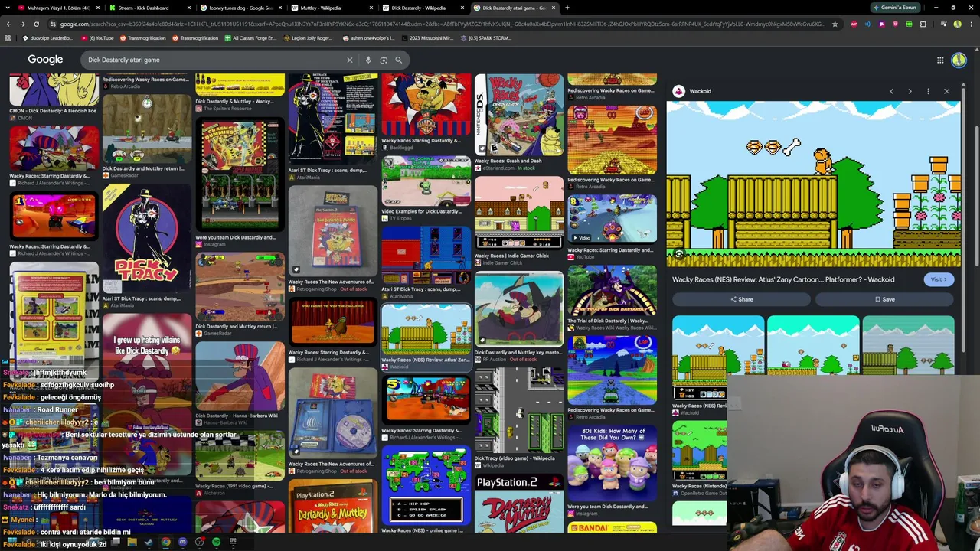
Task: Open Wacky Races (NES) online game thumbnail
Action: tap(426, 486)
